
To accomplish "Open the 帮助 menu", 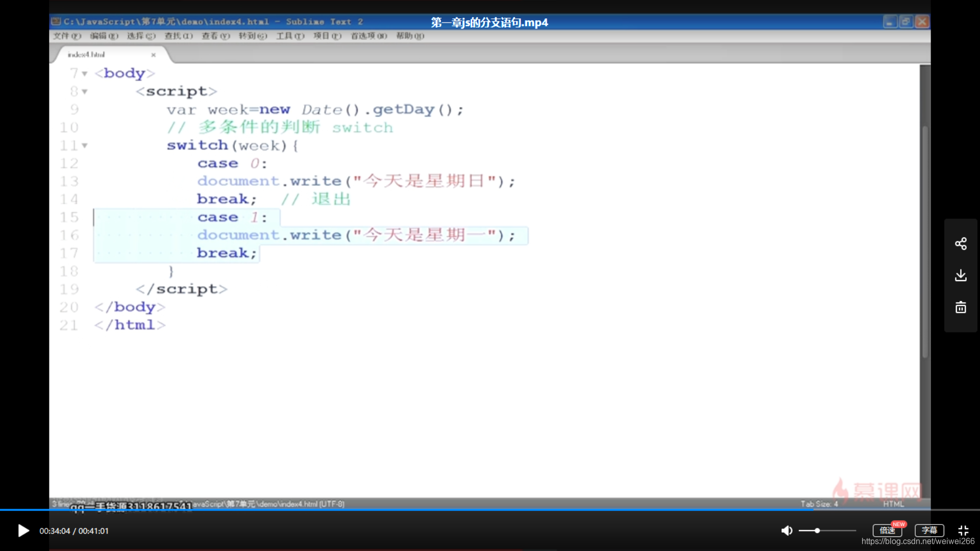I will click(x=410, y=36).
